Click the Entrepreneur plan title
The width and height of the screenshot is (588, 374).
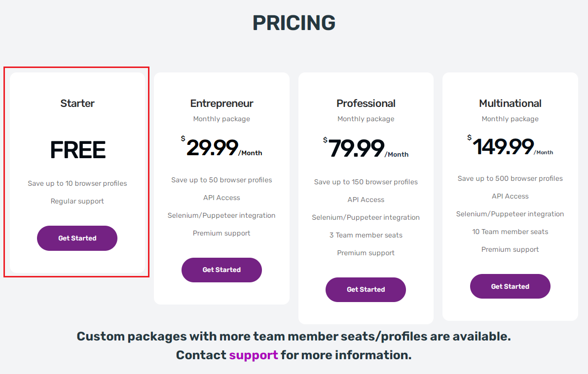coord(221,103)
